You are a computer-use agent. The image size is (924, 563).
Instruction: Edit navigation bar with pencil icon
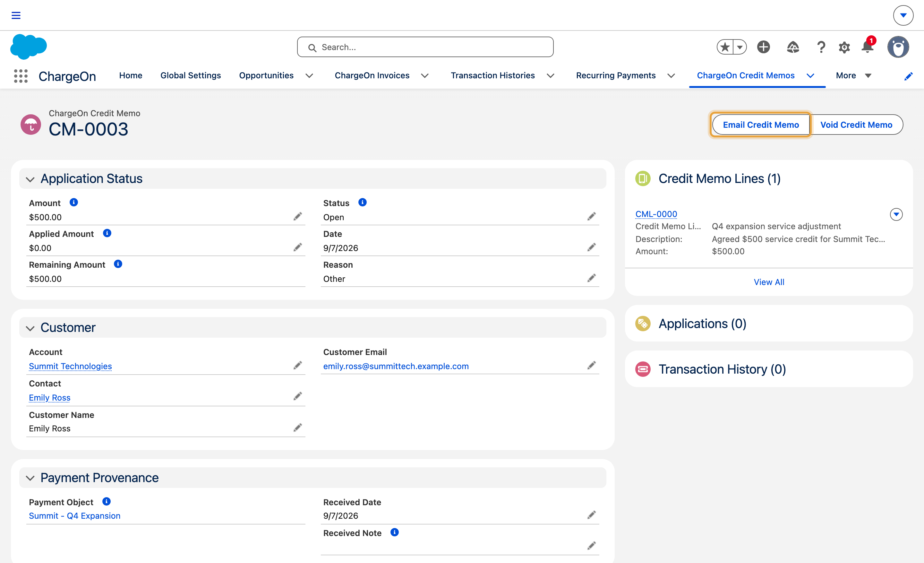[908, 76]
